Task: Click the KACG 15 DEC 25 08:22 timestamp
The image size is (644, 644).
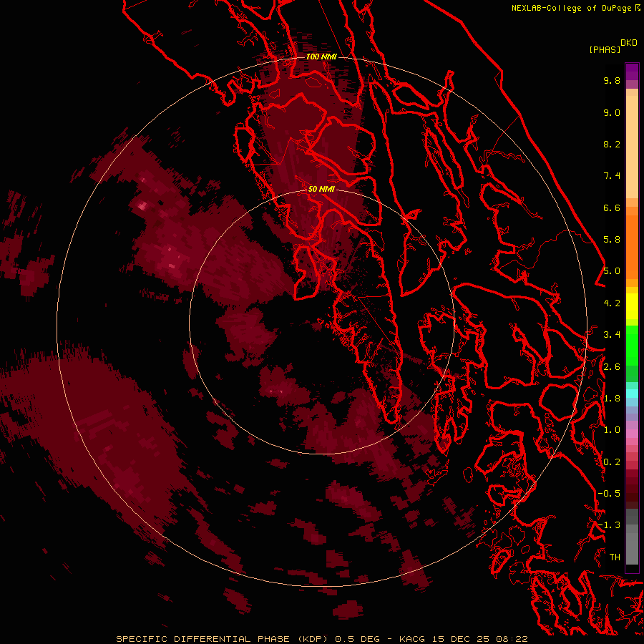Action: (x=463, y=639)
